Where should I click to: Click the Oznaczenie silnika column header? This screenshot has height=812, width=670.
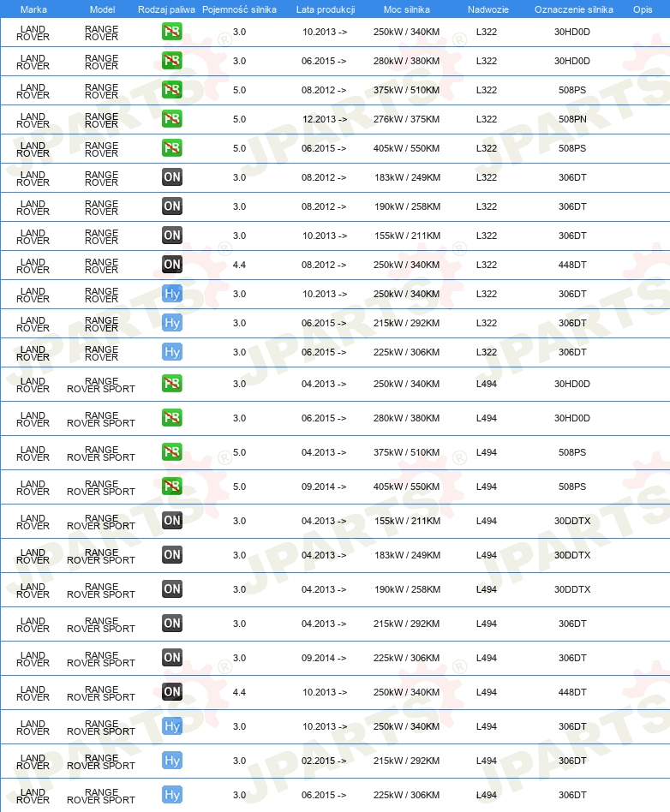[x=574, y=9]
